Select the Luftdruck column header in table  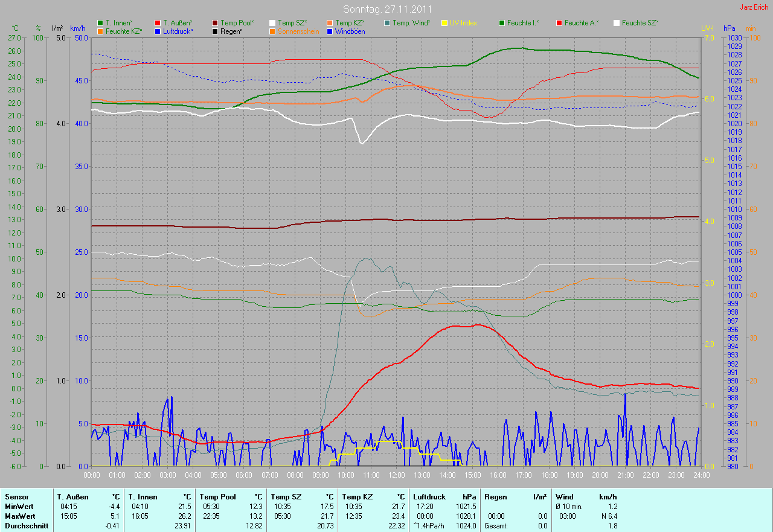(429, 496)
